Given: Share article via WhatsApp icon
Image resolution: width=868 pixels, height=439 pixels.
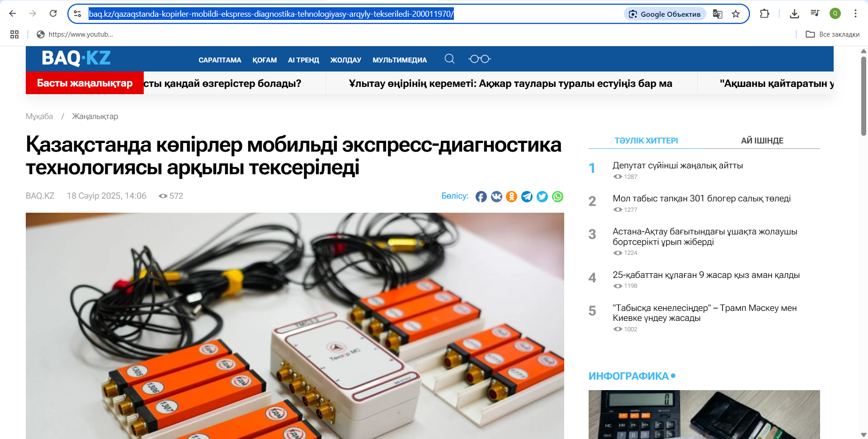Looking at the screenshot, I should (x=558, y=196).
